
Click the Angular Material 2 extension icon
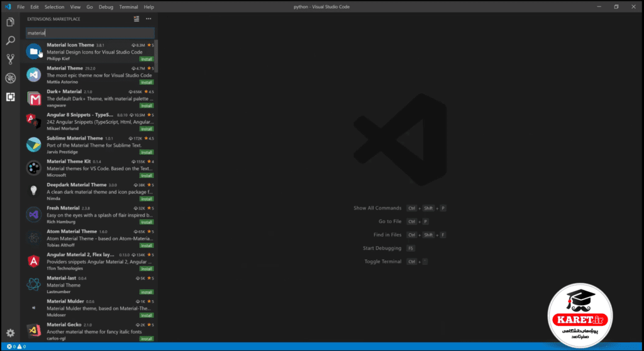pos(34,261)
